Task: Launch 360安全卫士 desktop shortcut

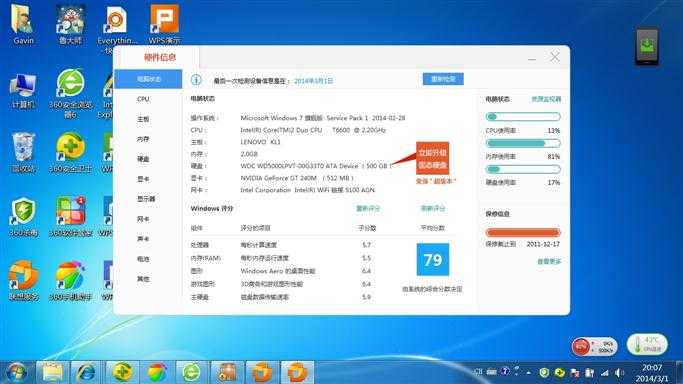Action: pyautogui.click(x=70, y=152)
